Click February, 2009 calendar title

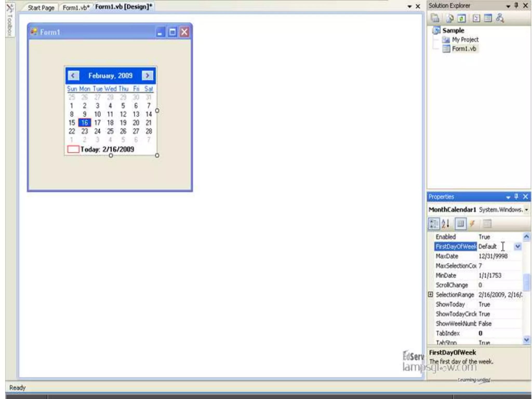click(110, 76)
